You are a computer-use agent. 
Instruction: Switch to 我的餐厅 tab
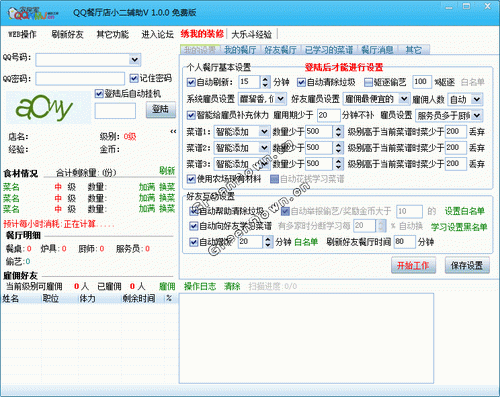point(240,50)
